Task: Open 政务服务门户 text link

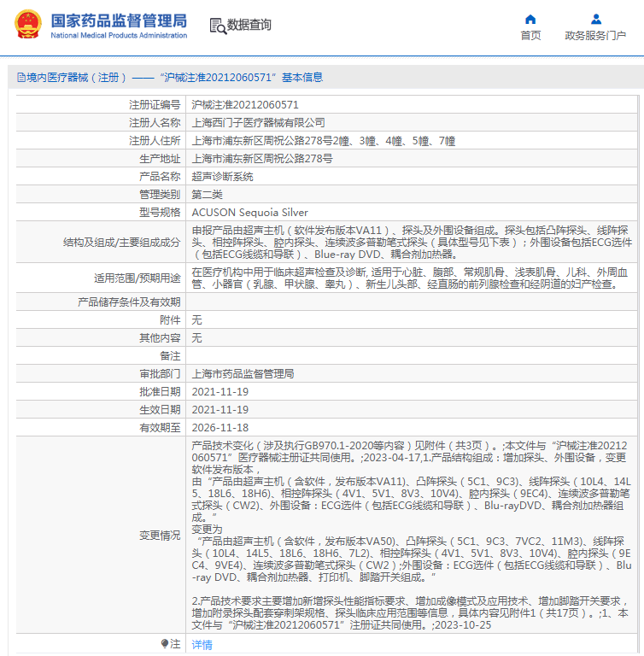Action: click(595, 36)
